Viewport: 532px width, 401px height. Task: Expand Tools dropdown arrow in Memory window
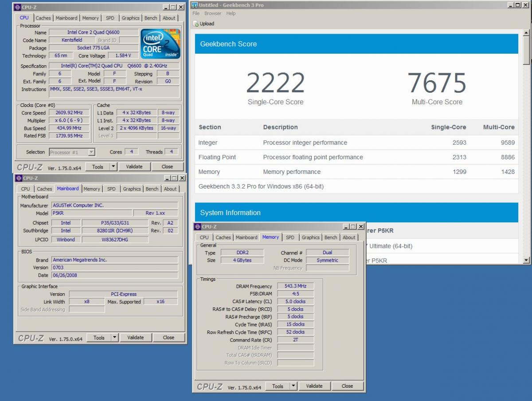(293, 386)
